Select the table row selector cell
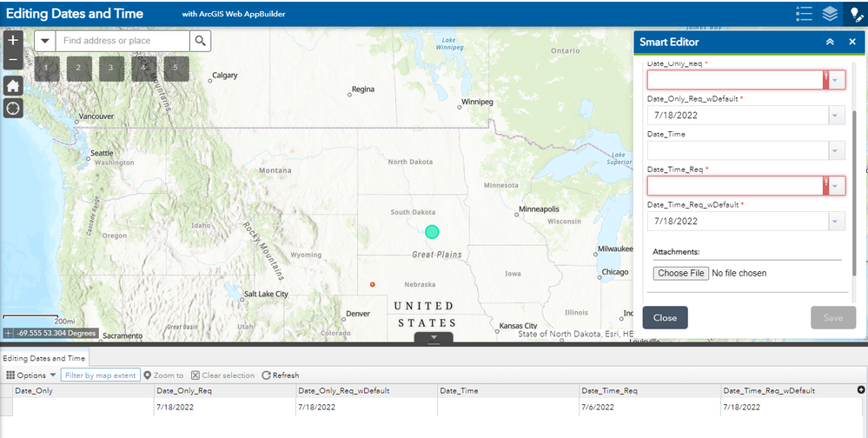This screenshot has width=868, height=438. (x=6, y=407)
